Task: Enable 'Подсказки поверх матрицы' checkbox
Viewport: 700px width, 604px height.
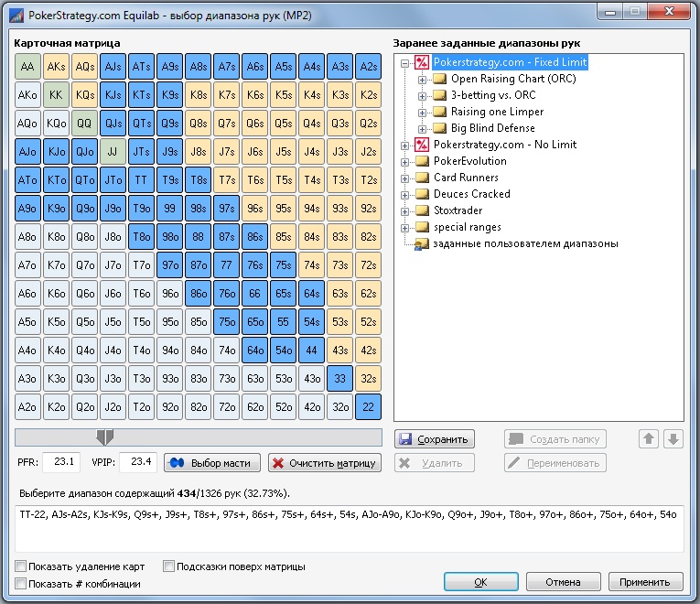Action: tap(168, 566)
